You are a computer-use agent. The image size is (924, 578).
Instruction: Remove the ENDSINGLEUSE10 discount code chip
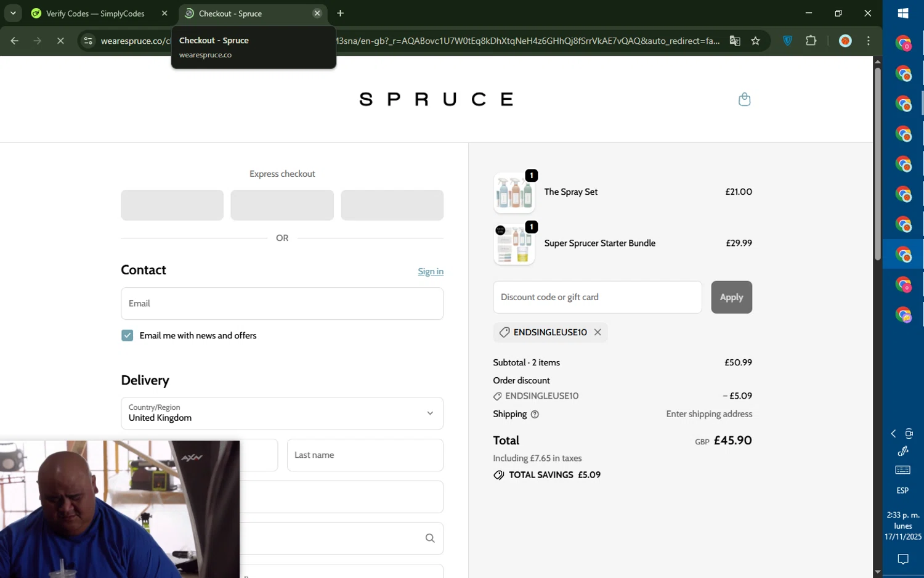(598, 332)
